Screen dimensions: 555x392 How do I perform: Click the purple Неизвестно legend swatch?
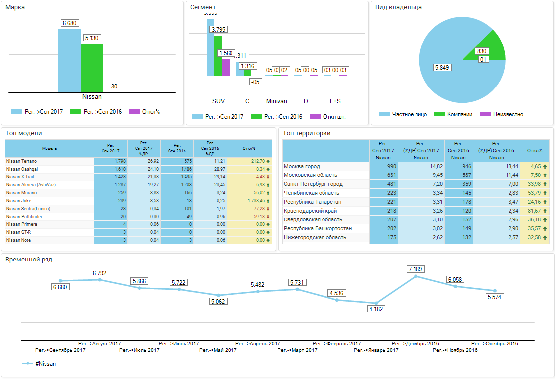click(485, 114)
